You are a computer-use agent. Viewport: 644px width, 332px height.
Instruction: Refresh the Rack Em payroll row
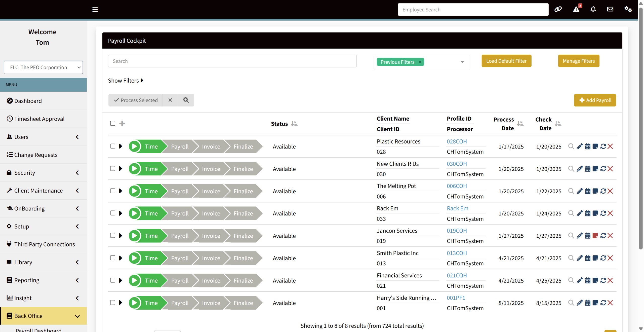603,213
